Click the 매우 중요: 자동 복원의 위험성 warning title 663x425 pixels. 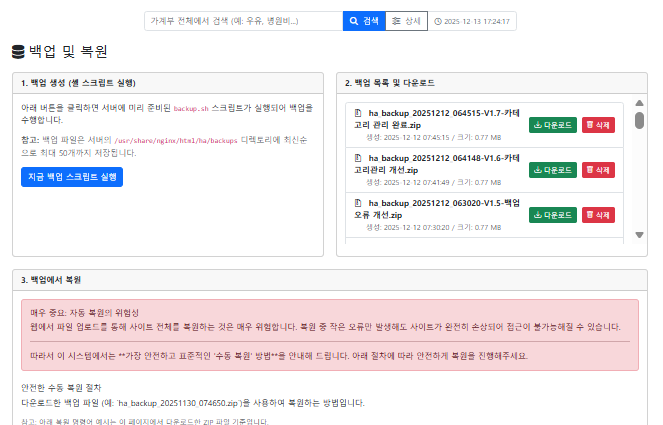point(85,313)
